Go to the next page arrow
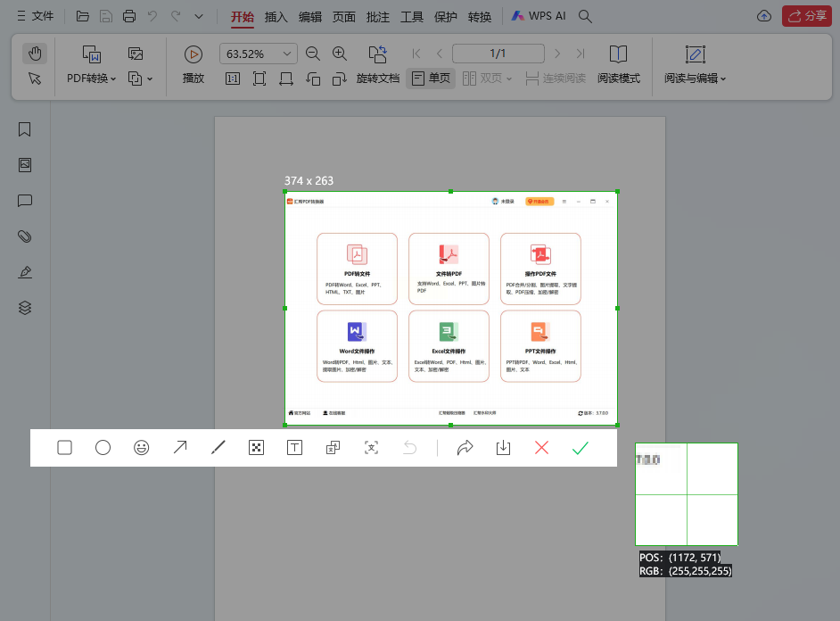 point(557,54)
